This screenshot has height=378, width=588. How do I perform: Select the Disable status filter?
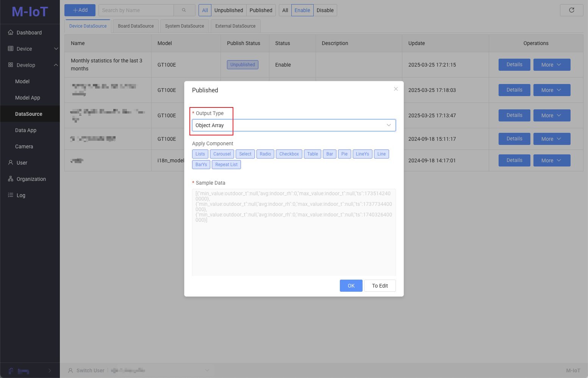point(325,10)
